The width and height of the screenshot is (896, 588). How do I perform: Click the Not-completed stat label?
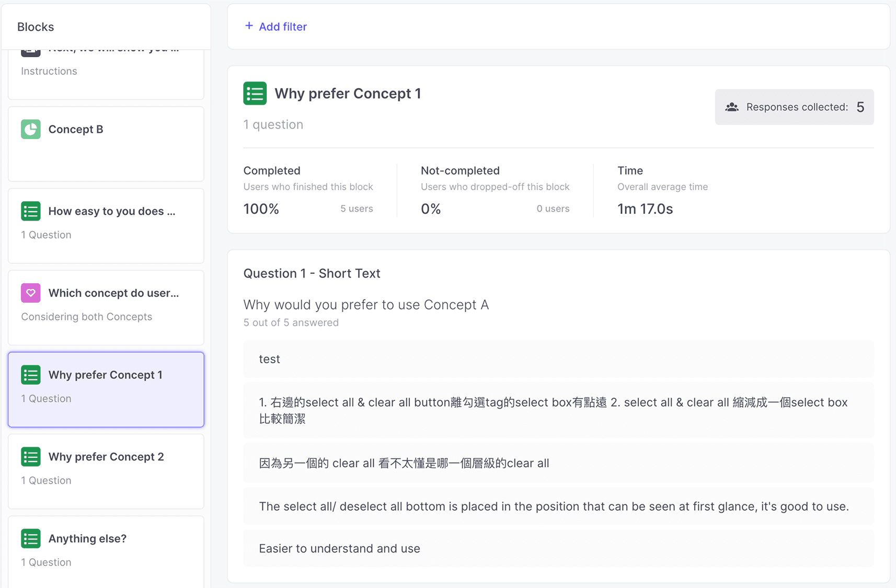coord(460,170)
